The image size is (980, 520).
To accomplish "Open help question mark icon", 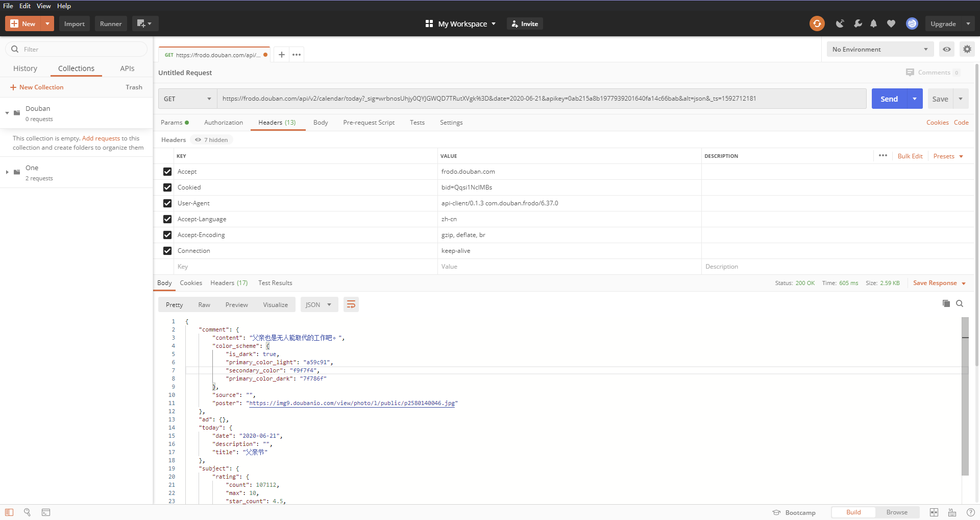I will 971,512.
